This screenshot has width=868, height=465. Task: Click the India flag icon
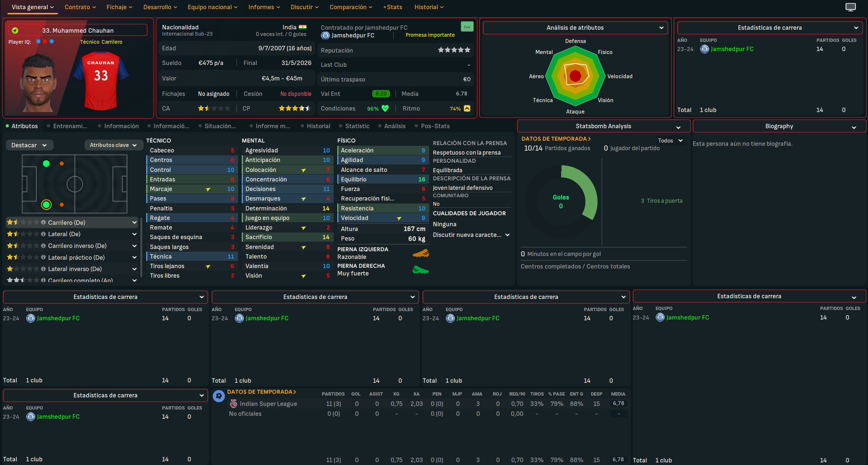pos(302,27)
